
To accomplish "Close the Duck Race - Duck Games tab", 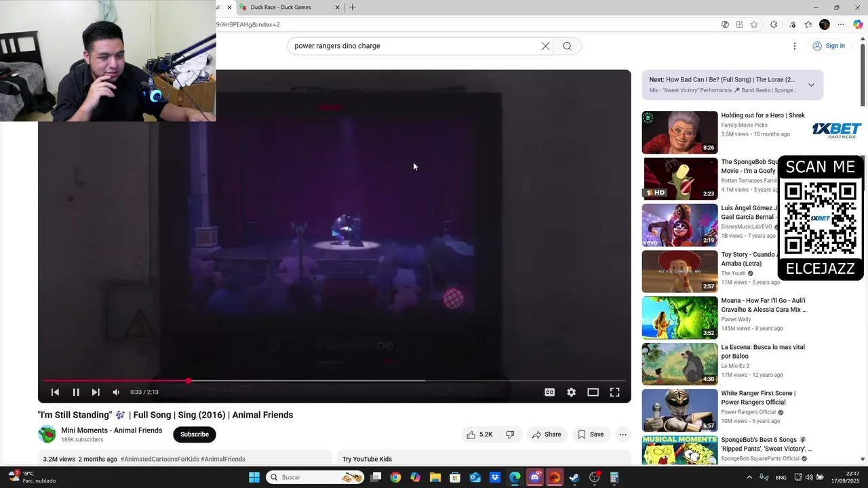I will [337, 7].
